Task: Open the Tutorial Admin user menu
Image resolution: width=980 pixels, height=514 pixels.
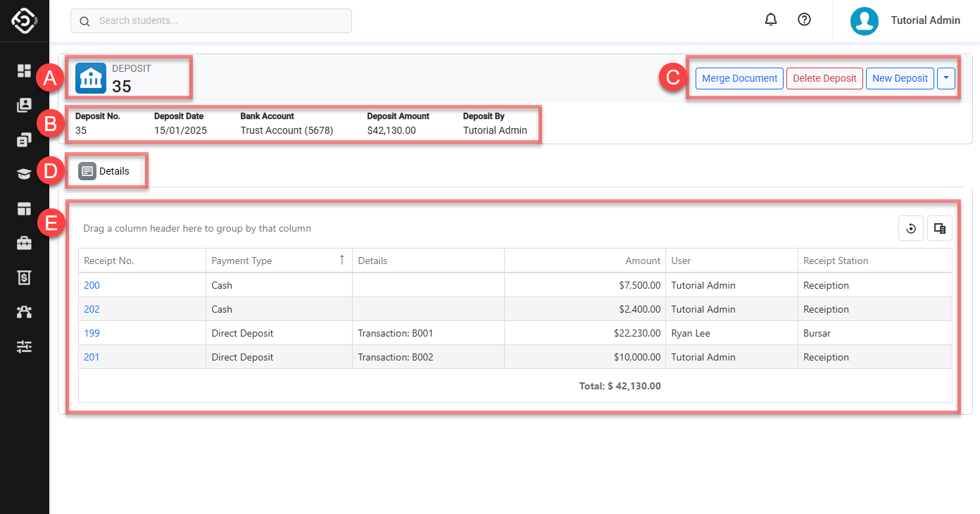Action: coord(905,20)
